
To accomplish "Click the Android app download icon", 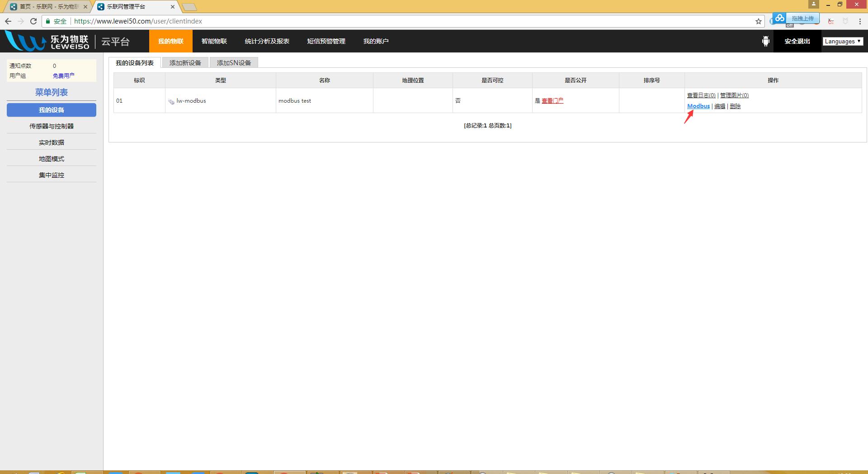I will [765, 41].
